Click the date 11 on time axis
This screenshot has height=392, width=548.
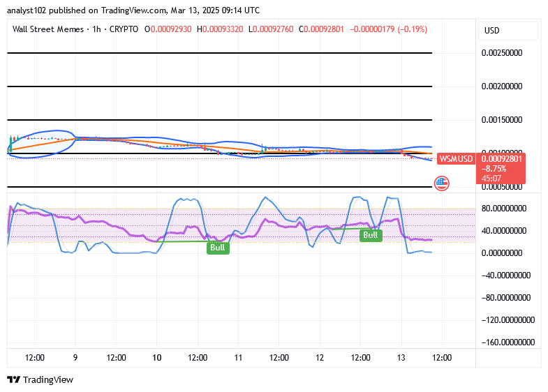238,357
